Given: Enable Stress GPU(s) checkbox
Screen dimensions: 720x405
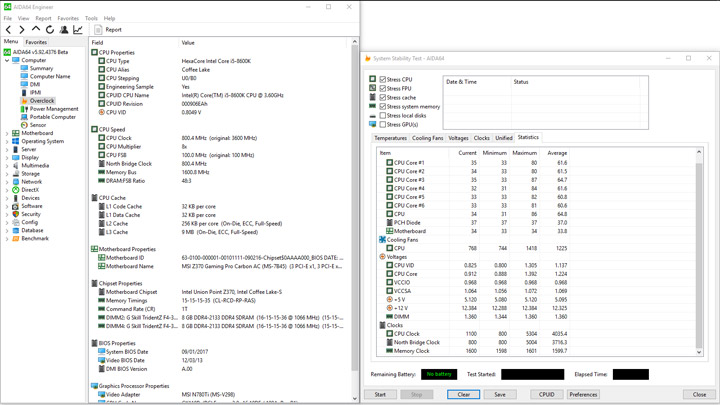Looking at the screenshot, I should tap(382, 124).
